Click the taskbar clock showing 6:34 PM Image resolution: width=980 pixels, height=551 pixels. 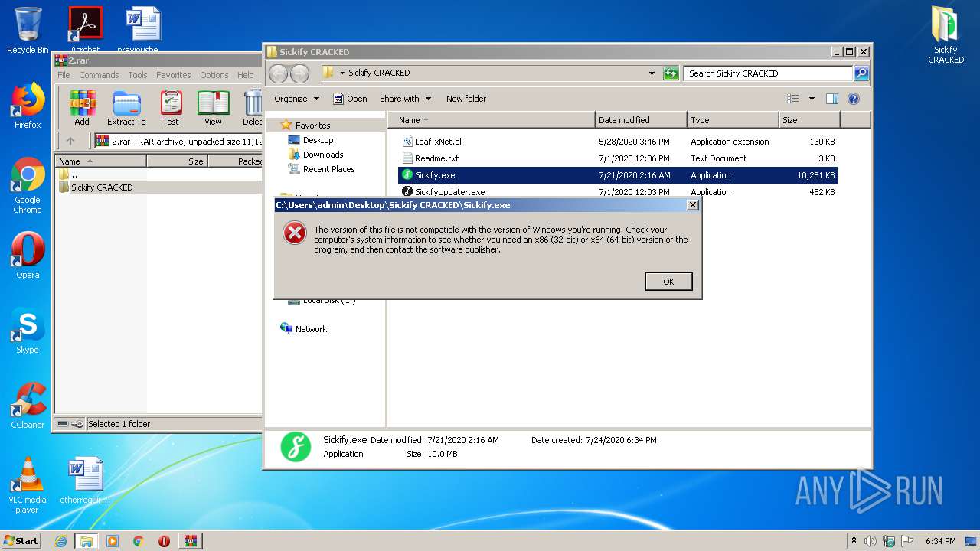point(940,541)
